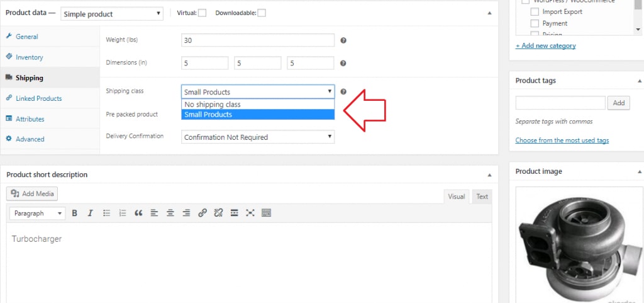Click Choose from the most used tags

[x=562, y=140]
